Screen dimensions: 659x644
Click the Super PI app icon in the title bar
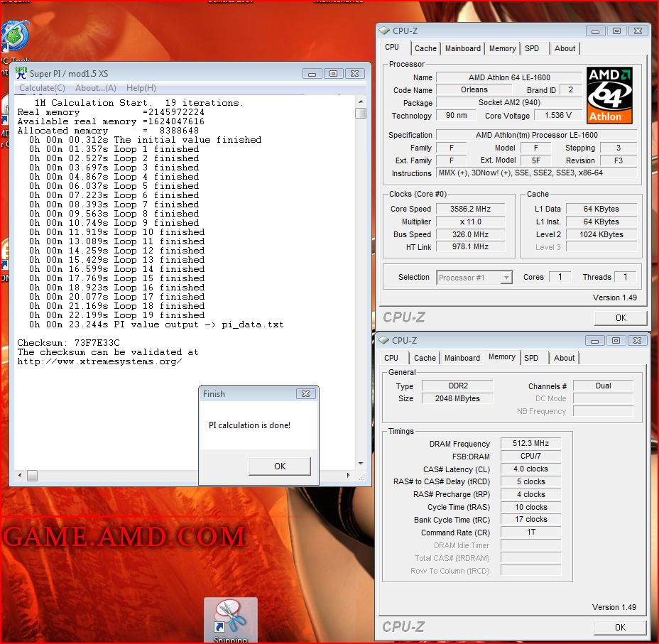pyautogui.click(x=21, y=73)
